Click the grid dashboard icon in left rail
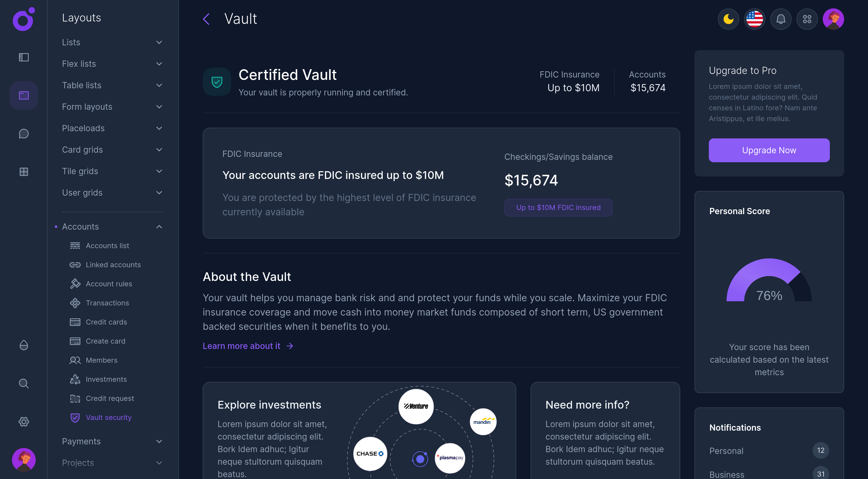The width and height of the screenshot is (868, 479). (x=24, y=172)
